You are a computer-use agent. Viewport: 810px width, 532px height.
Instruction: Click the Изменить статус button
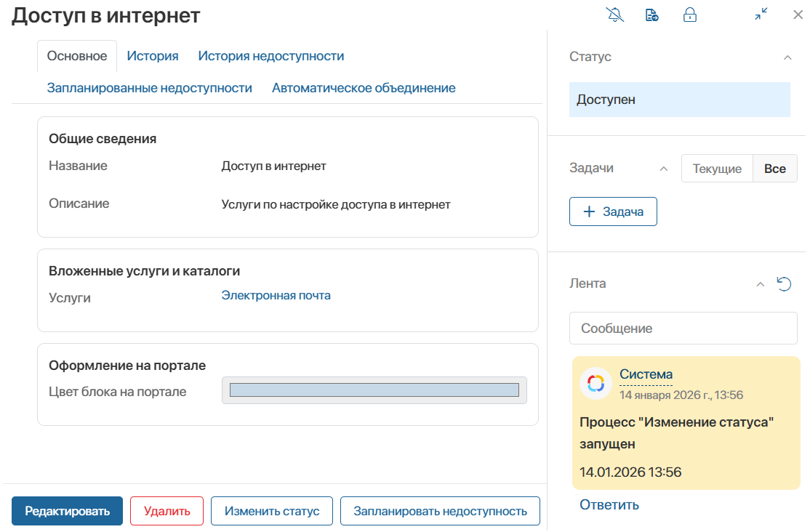272,511
